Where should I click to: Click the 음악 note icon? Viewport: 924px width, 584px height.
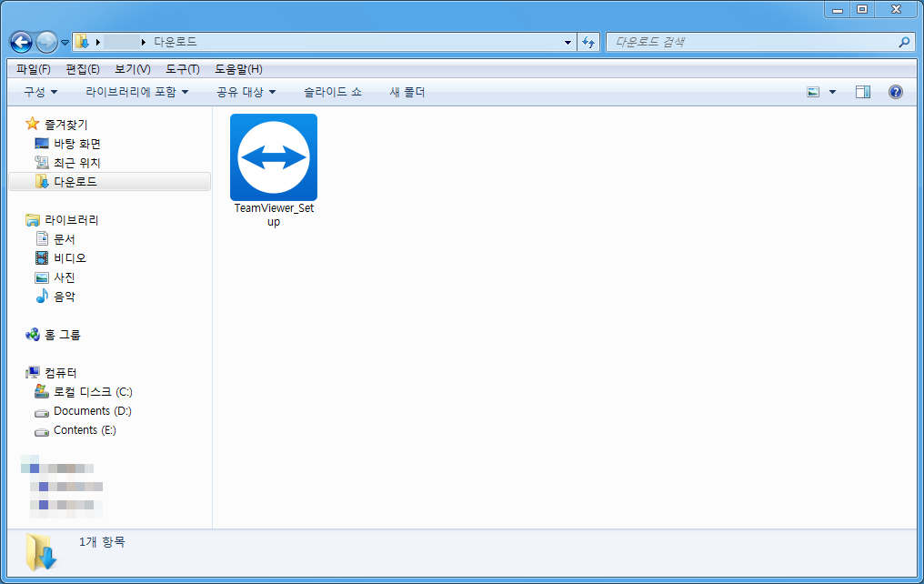pos(42,296)
